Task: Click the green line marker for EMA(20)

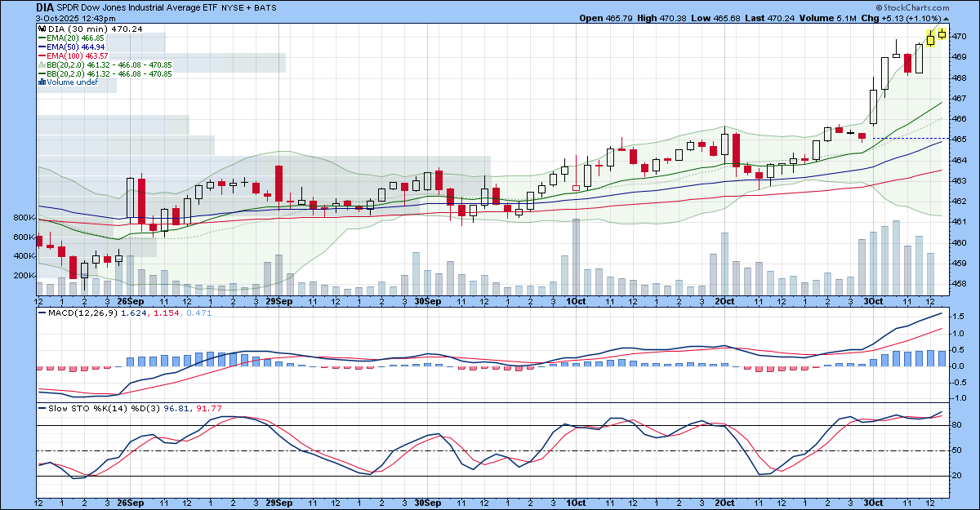Action: [42, 38]
